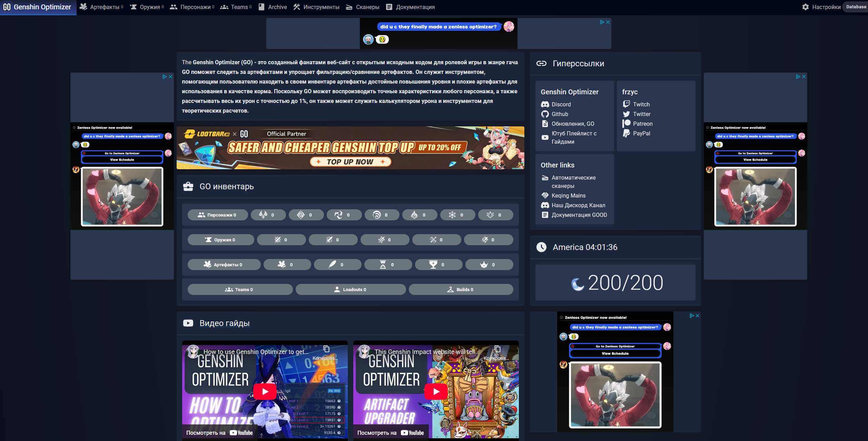The width and height of the screenshot is (868, 441).
Task: Click the Pyro element character chip
Action: [x=420, y=215]
